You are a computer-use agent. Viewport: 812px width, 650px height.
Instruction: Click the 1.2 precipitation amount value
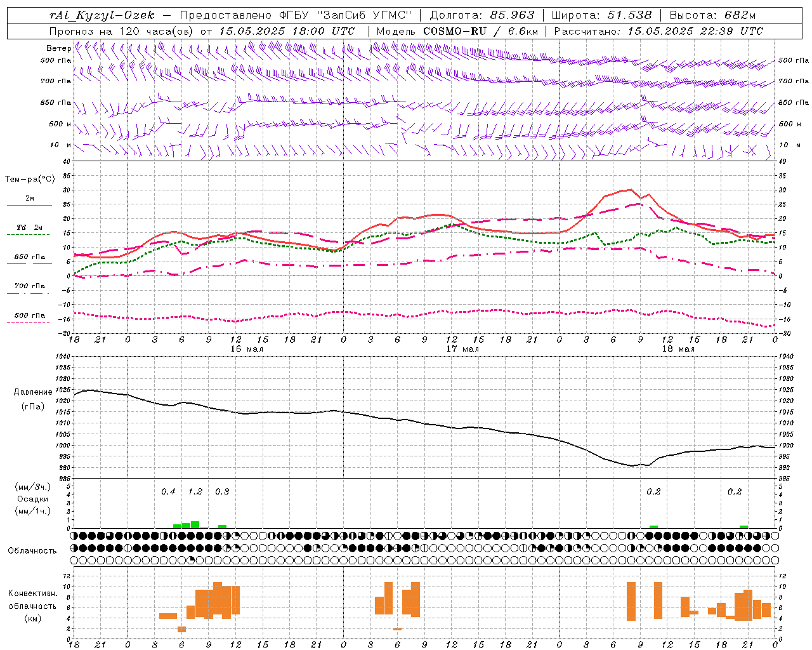click(195, 492)
